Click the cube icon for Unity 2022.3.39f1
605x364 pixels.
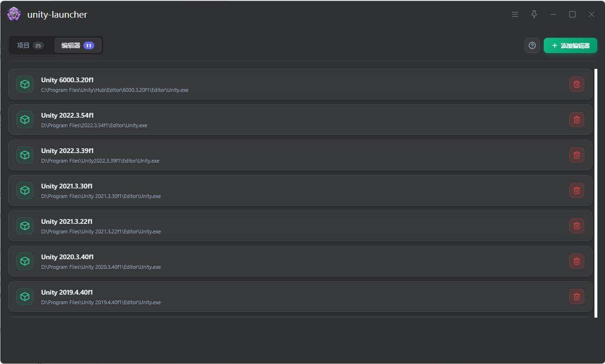(x=25, y=155)
